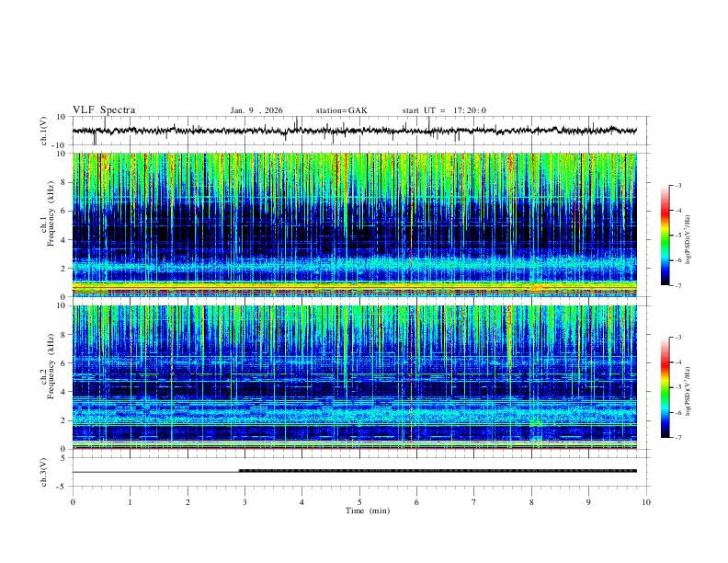
Task: Click the "ch.3(V)" axis label
Action: pyautogui.click(x=44, y=472)
